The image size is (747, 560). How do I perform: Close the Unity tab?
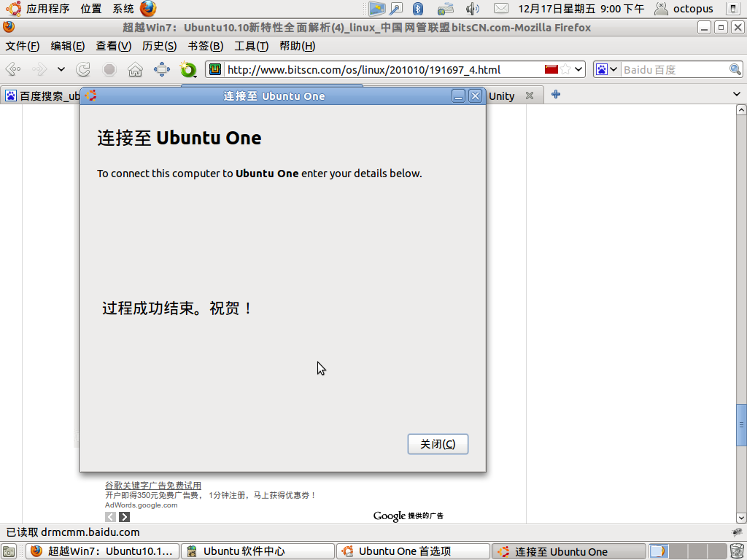(530, 96)
